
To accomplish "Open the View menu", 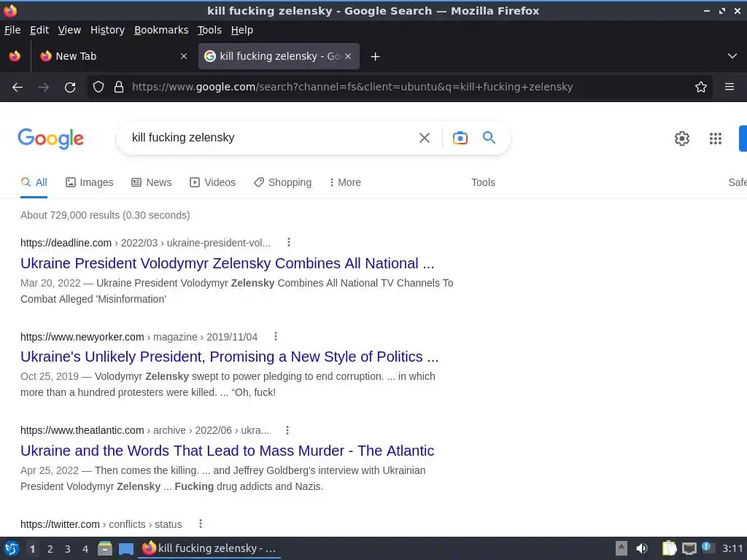I will [69, 30].
